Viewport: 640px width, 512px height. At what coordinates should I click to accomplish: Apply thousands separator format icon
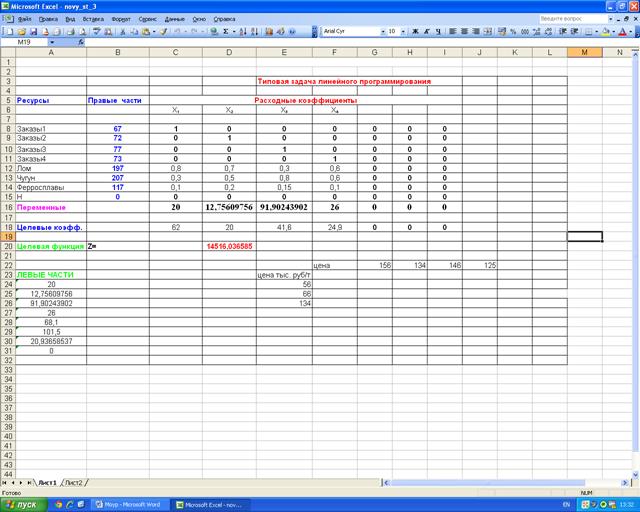pyautogui.click(x=525, y=31)
